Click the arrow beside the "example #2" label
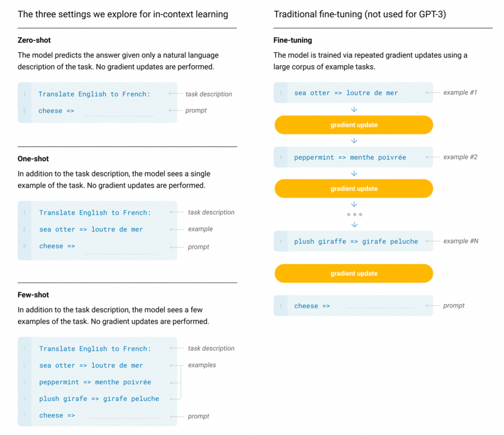 [432, 157]
